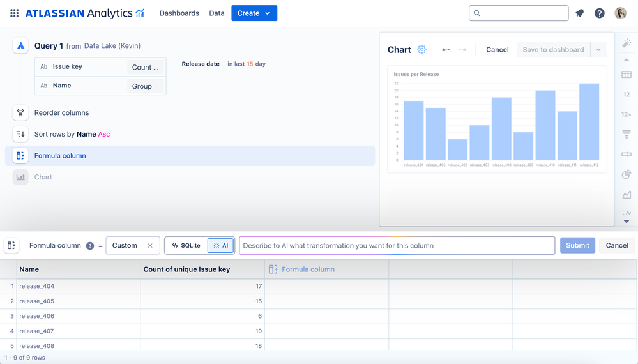
Task: Select the Query 1 step title
Action: tap(49, 45)
